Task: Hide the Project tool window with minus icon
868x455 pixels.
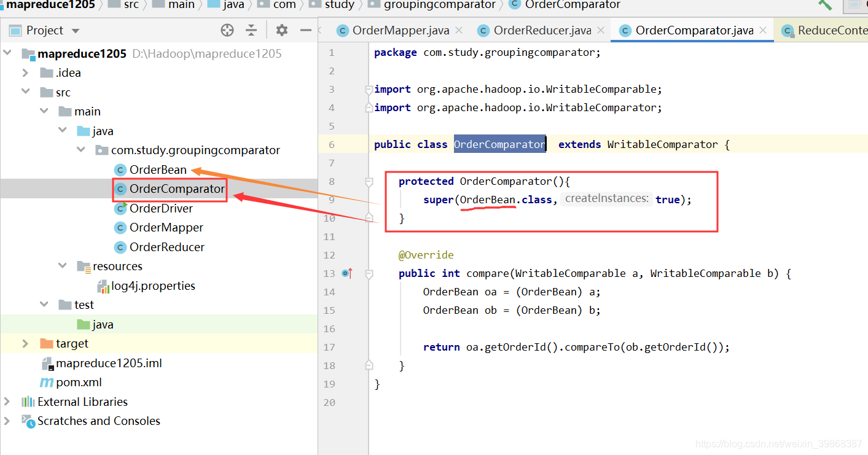Action: tap(305, 29)
